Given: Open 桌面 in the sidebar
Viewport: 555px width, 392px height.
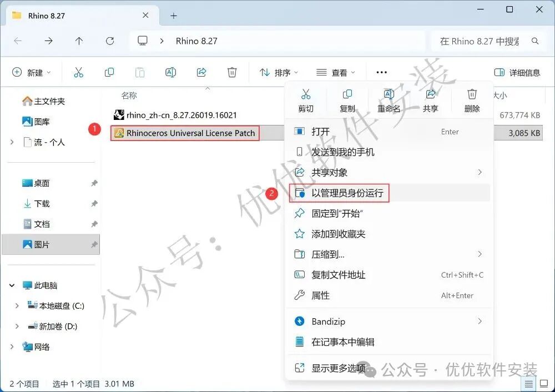Looking at the screenshot, I should (x=36, y=183).
